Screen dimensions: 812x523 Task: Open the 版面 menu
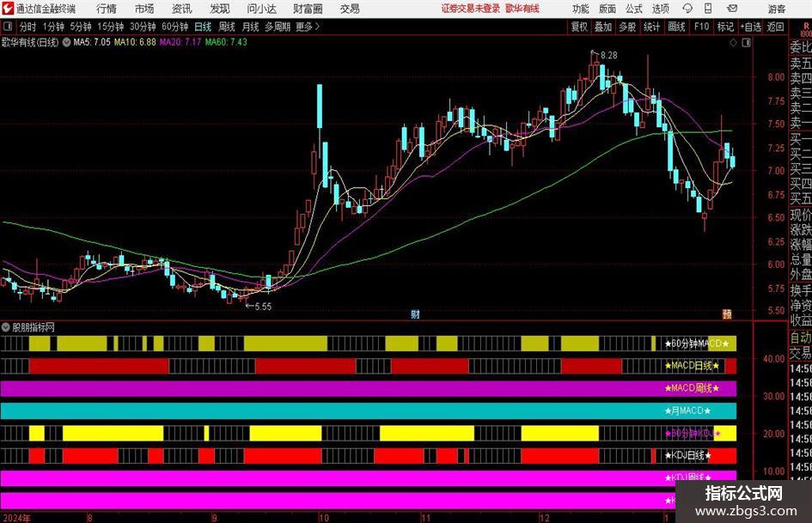pos(607,9)
